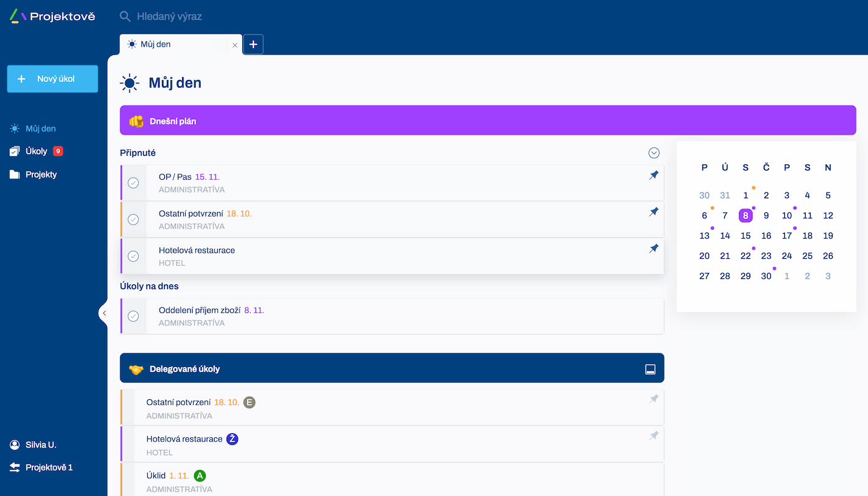868x496 pixels.
Task: Select the Můj den tab
Action: point(181,44)
